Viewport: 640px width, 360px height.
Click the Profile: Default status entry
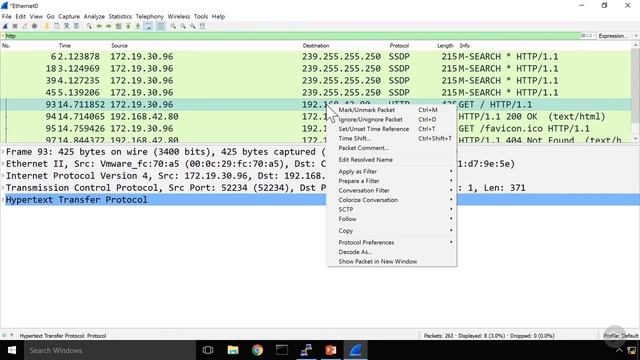pos(621,336)
